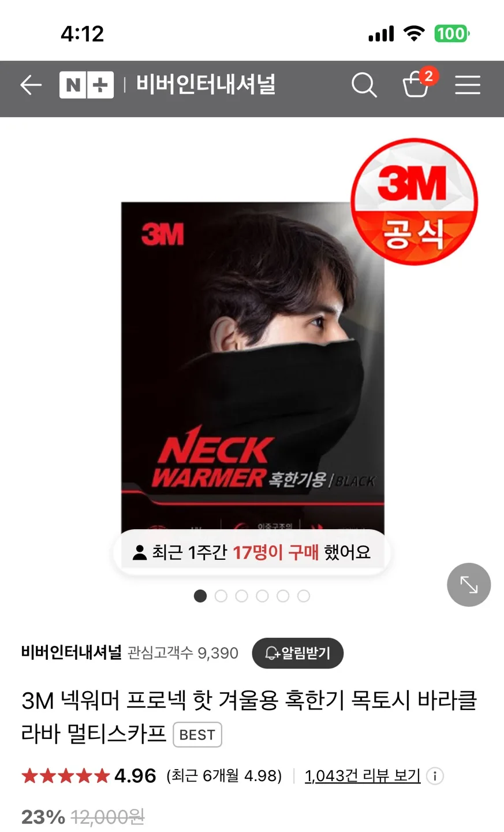Expand product image with the fullscreen arrow icon

[469, 585]
